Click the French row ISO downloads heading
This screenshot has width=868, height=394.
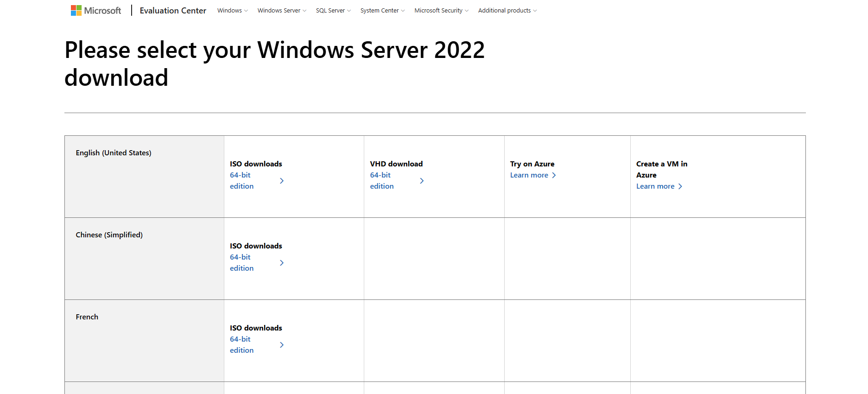[256, 328]
